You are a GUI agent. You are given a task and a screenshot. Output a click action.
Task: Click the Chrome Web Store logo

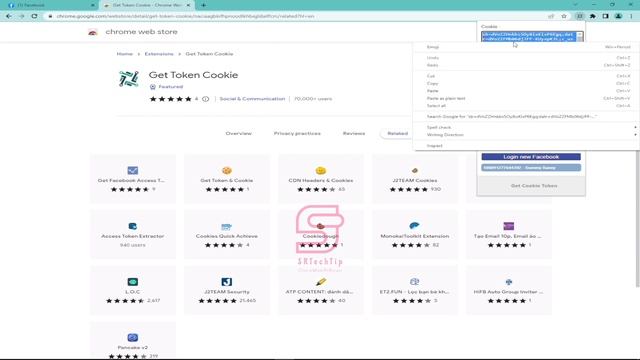(x=93, y=32)
